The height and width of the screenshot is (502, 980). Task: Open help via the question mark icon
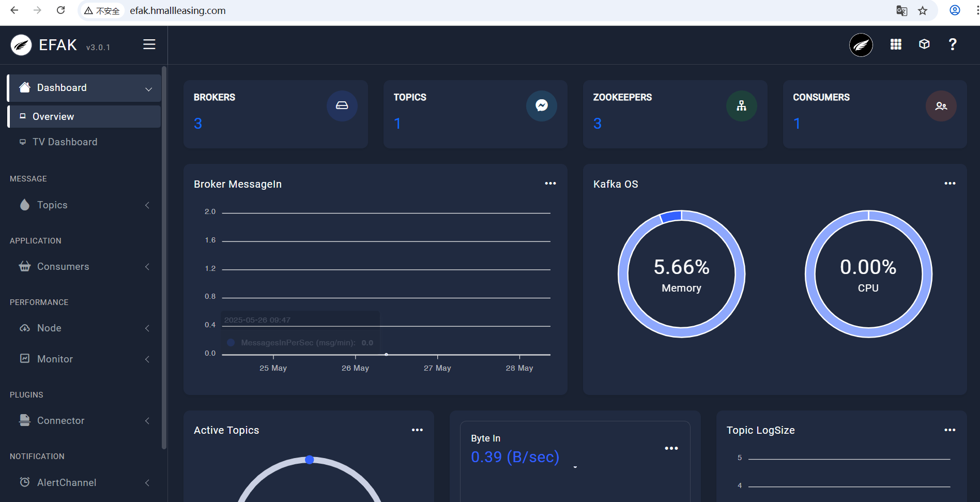click(x=952, y=44)
